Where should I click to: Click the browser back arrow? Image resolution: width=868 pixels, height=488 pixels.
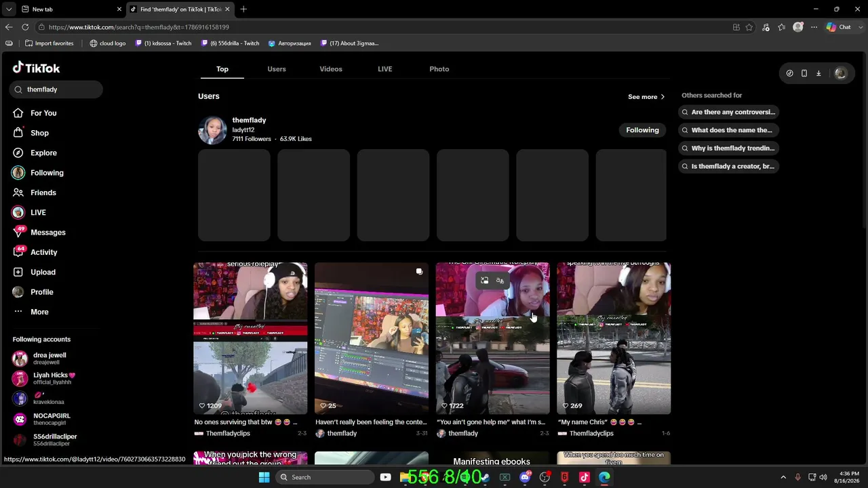point(9,27)
